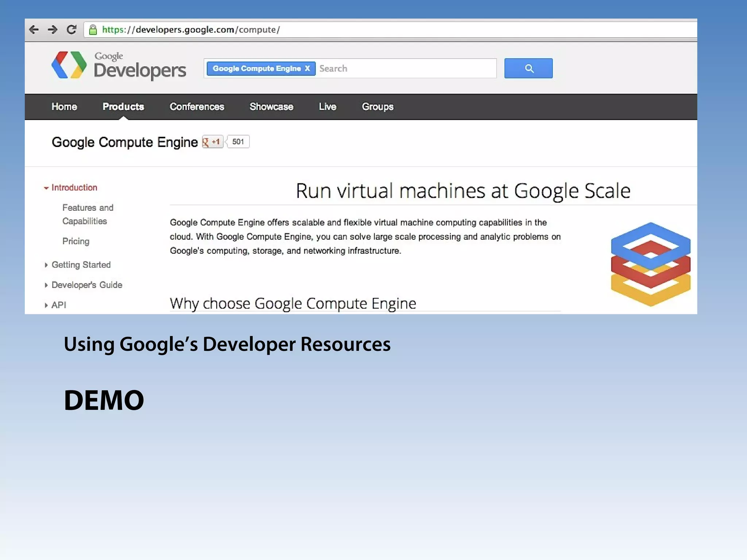747x560 pixels.
Task: Open the Groups nav tab
Action: coord(378,106)
